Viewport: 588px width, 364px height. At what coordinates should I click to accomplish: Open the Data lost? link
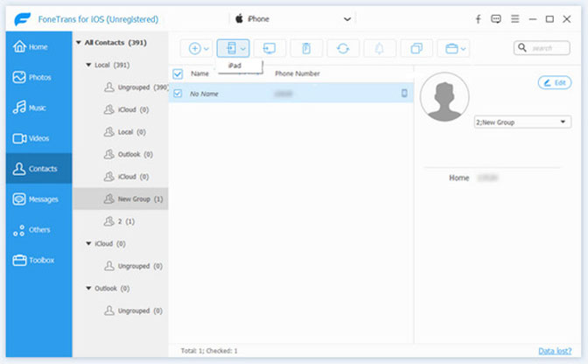pos(555,351)
